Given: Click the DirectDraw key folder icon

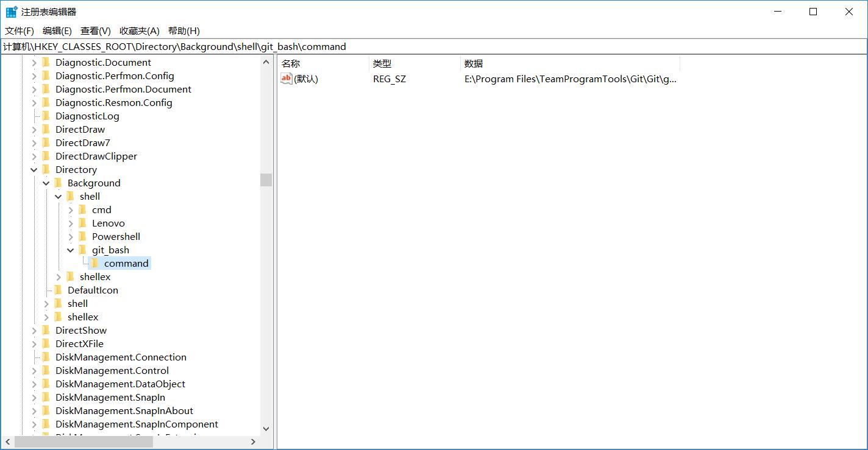Looking at the screenshot, I should click(x=45, y=129).
